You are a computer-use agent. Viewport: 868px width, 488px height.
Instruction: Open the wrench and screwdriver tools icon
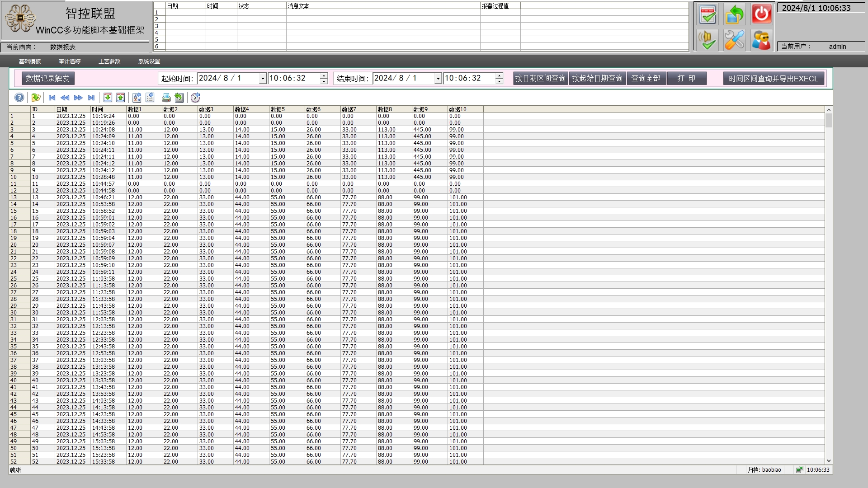click(734, 40)
